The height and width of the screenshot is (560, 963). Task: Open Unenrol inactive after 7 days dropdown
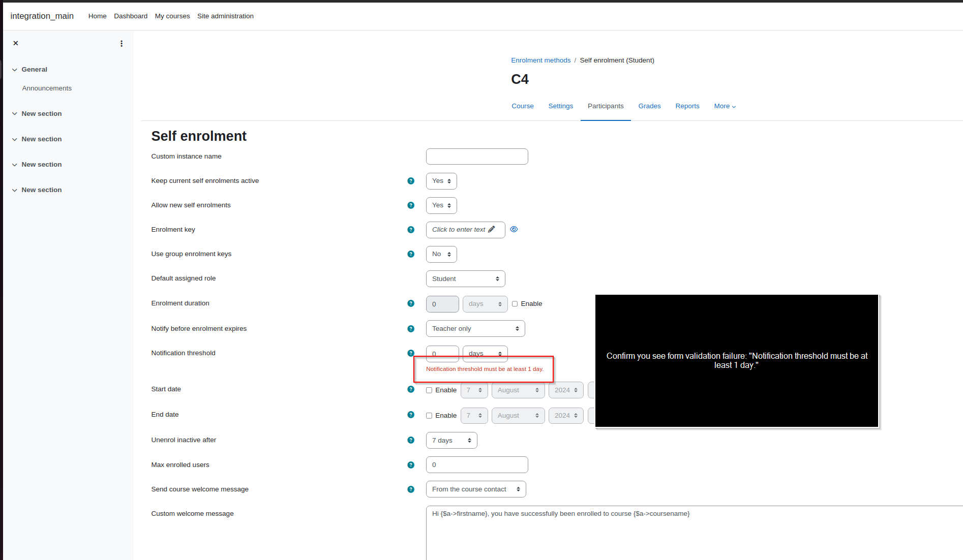[x=452, y=440]
